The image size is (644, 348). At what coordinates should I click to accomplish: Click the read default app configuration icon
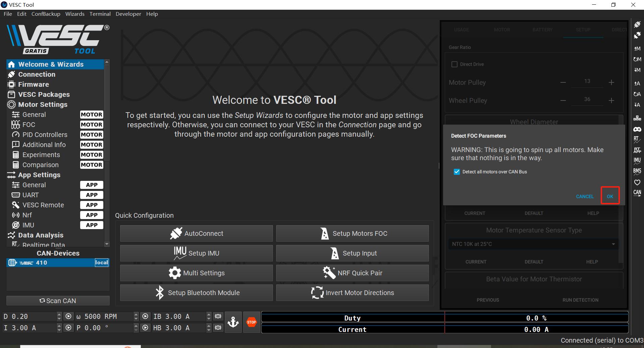[x=637, y=94]
